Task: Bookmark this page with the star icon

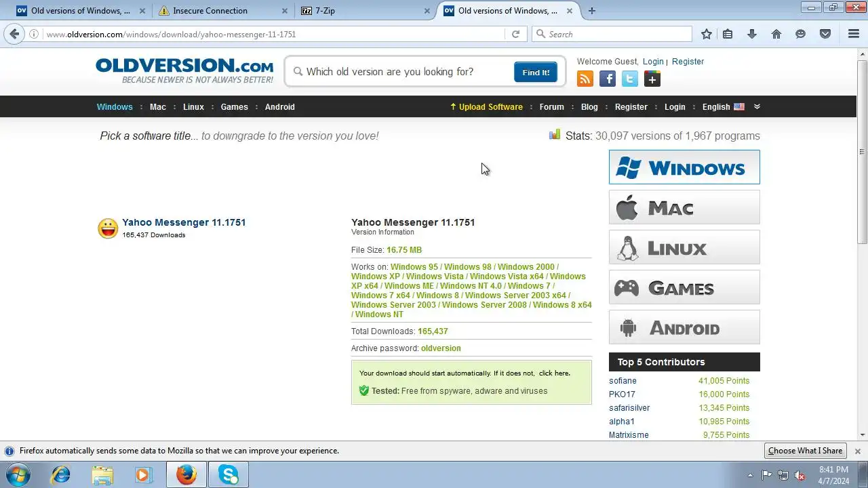Action: [707, 34]
